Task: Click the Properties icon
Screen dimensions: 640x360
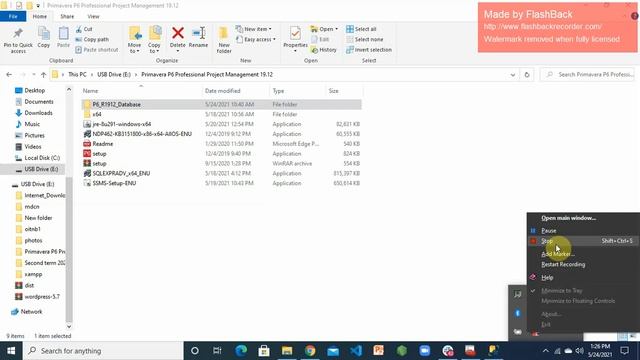Action: [295, 33]
